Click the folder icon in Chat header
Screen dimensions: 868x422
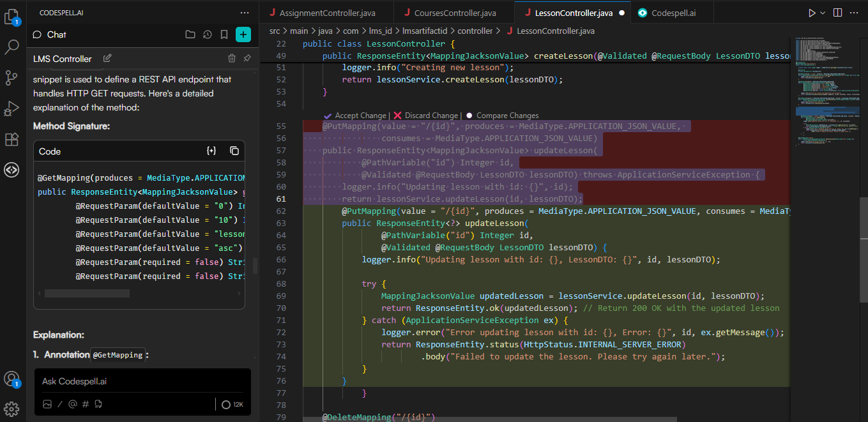(190, 34)
